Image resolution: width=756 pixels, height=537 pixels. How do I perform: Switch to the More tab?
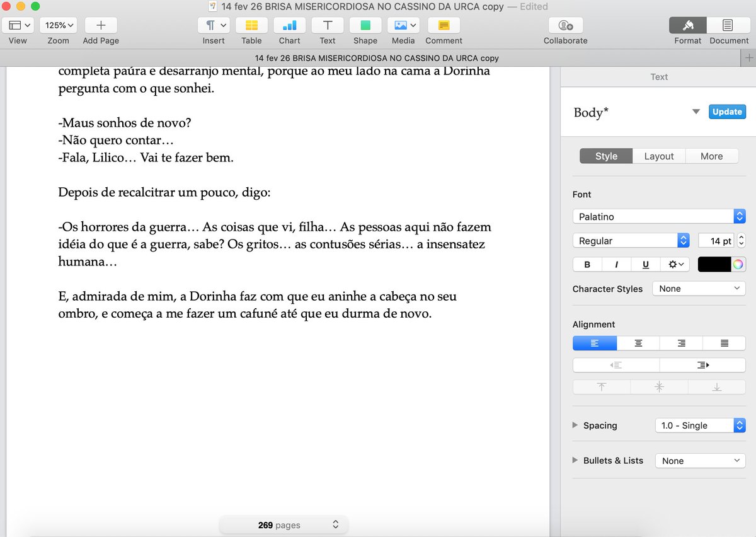pos(711,156)
